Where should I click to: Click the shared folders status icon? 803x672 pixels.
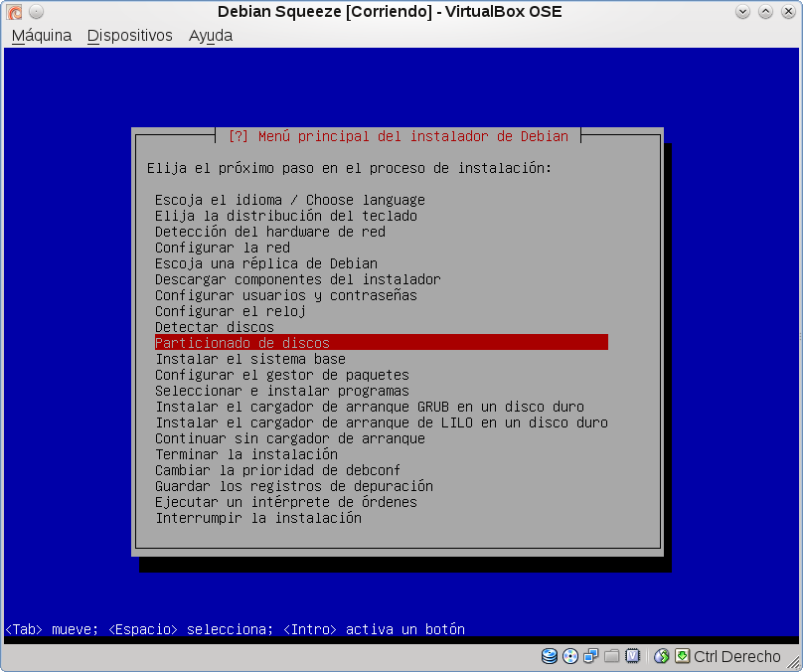pos(611,656)
